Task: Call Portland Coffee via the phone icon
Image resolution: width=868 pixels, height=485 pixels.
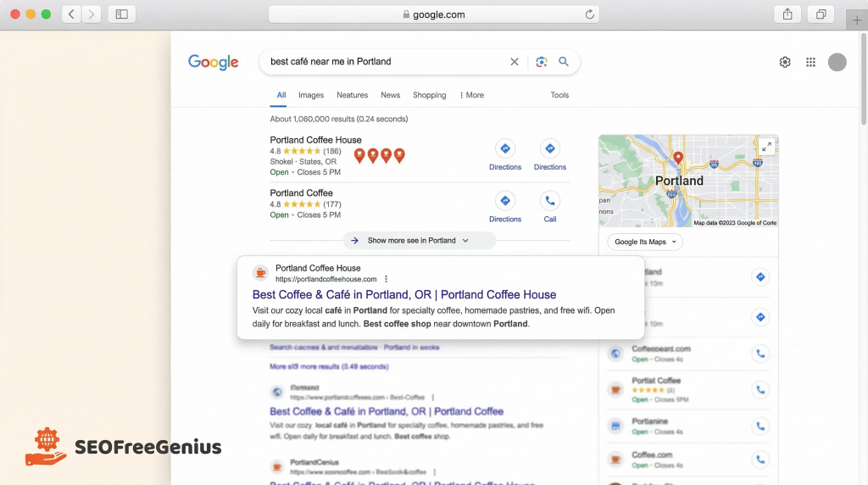Action: point(549,201)
